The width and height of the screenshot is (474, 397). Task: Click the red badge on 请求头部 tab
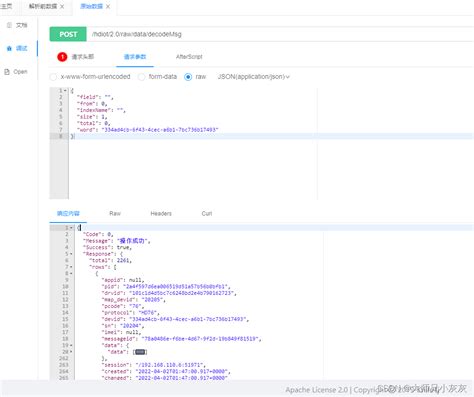point(62,57)
